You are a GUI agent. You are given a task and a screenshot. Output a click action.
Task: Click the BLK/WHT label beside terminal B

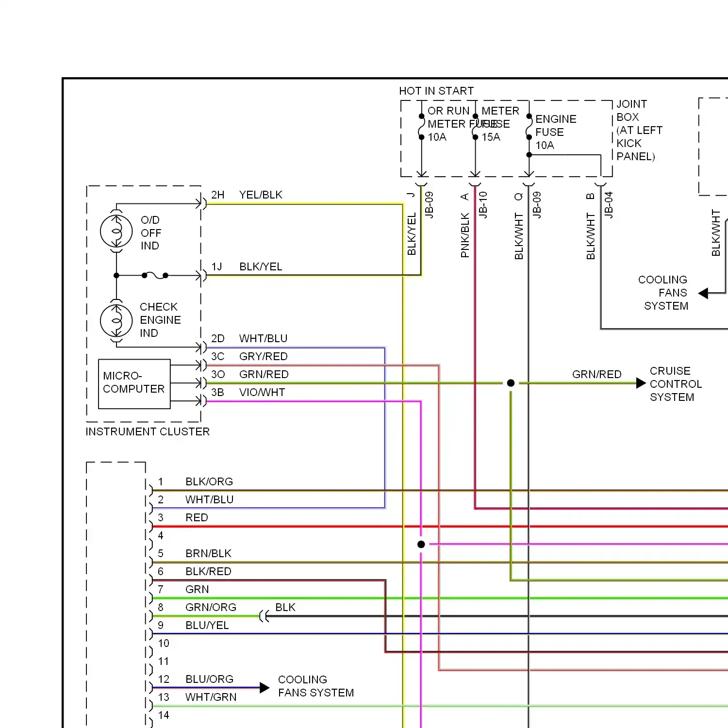point(591,236)
